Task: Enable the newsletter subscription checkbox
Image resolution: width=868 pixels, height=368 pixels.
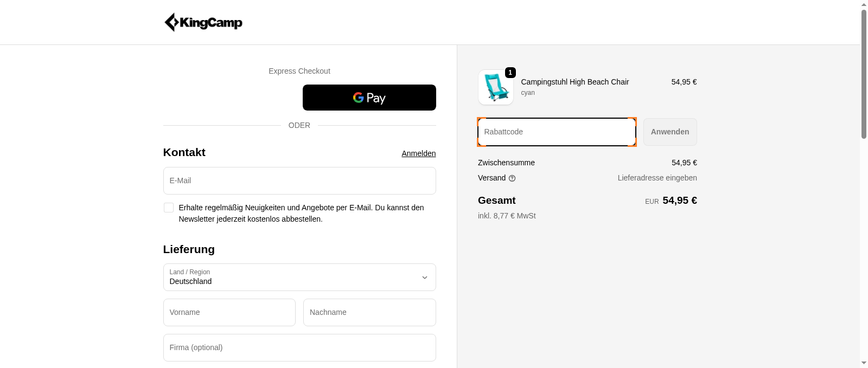Action: coord(169,208)
